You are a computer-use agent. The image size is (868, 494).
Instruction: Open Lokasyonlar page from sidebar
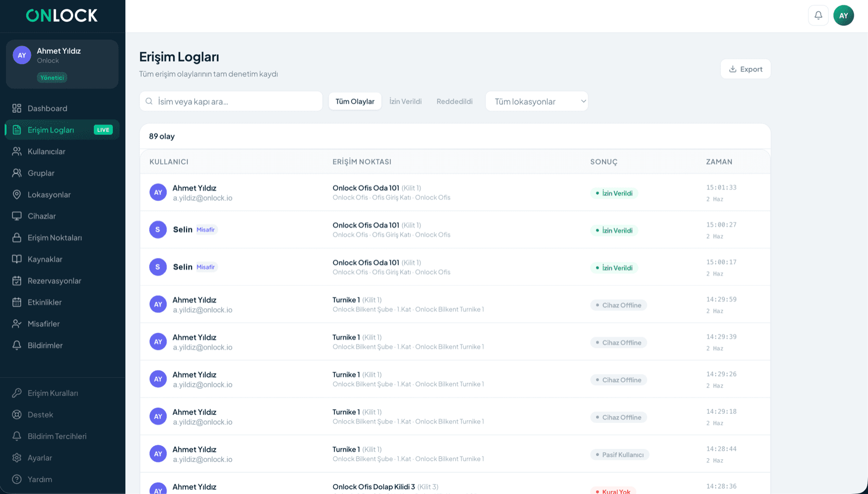62,194
